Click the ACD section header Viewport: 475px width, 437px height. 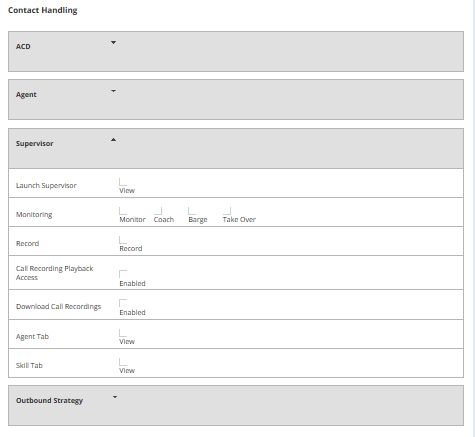pyautogui.click(x=236, y=51)
